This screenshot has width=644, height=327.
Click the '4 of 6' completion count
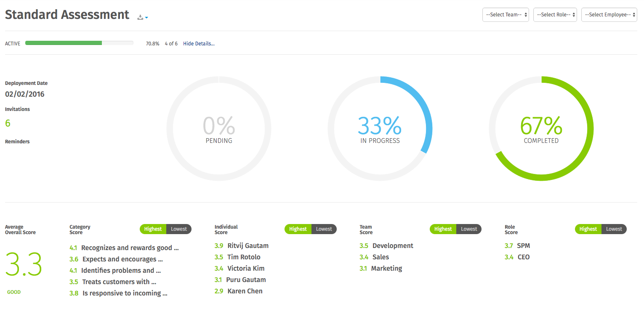[x=171, y=43]
